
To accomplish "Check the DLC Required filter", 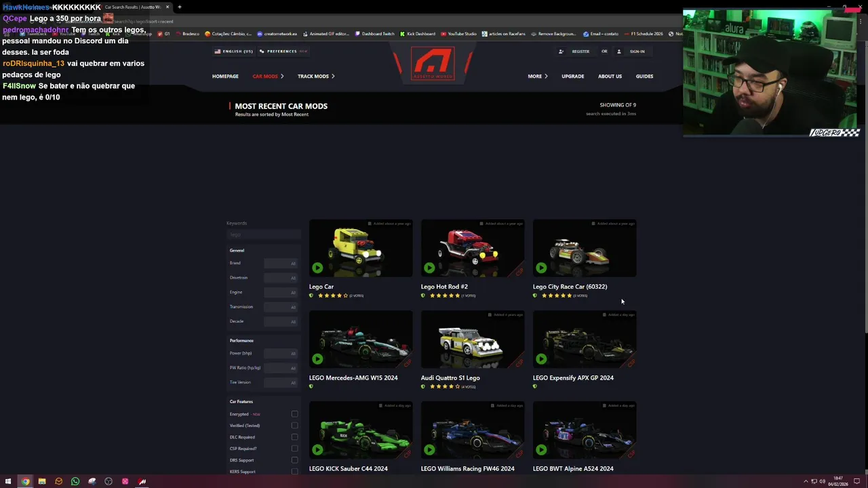I will click(294, 437).
